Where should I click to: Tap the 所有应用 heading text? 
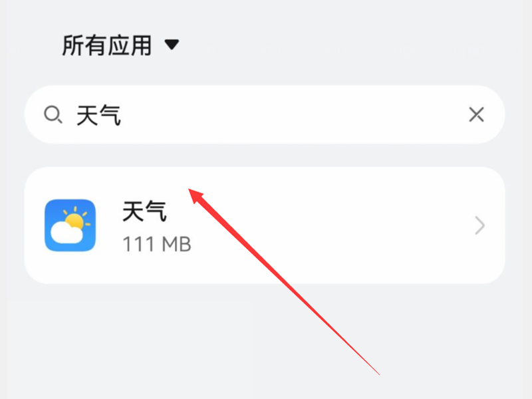pos(107,45)
